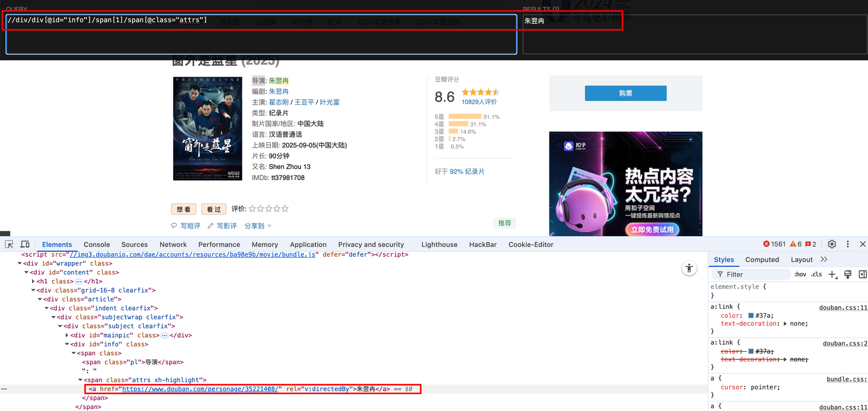Viewport: 868px width, 411px height.
Task: Expand the collapsed mainpic div node
Action: [67, 336]
